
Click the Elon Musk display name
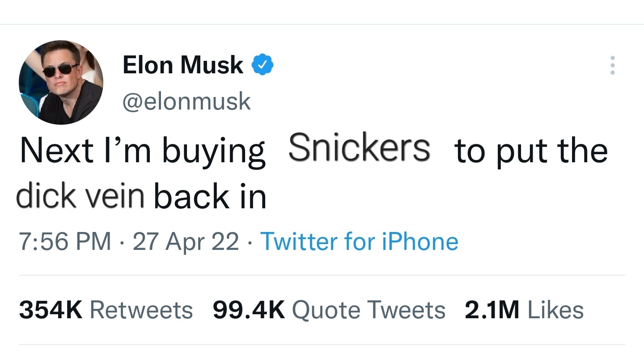(183, 65)
